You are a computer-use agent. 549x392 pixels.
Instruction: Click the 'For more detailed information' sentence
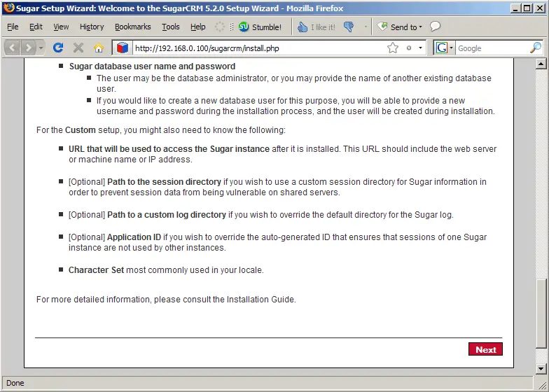pyautogui.click(x=166, y=300)
